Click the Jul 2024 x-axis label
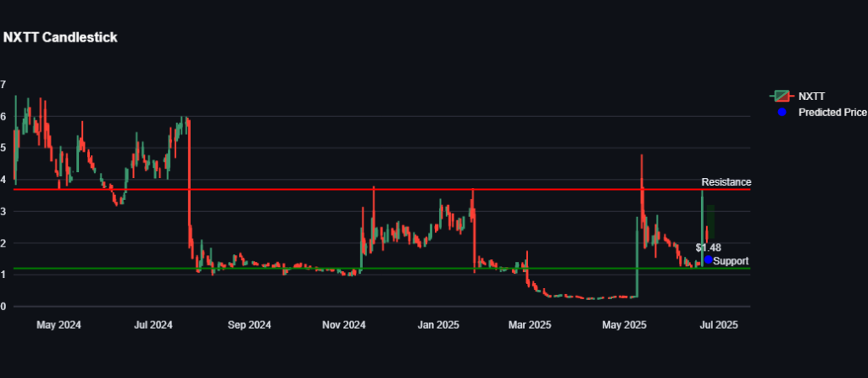The width and height of the screenshot is (868, 378). 153,325
